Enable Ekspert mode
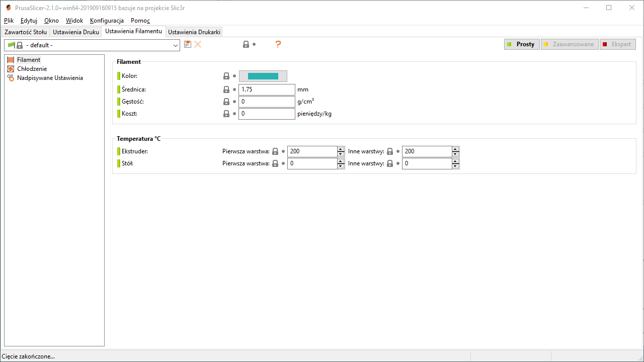Image resolution: width=644 pixels, height=362 pixels. tap(617, 44)
